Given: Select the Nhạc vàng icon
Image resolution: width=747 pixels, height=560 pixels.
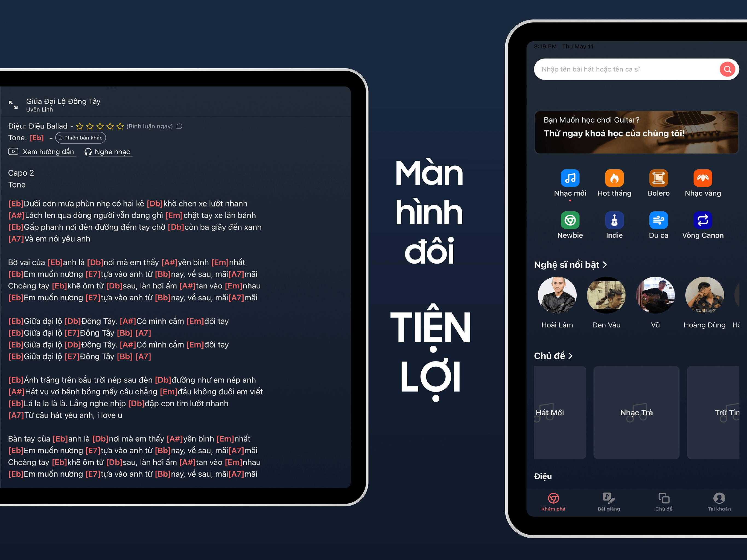Looking at the screenshot, I should (702, 179).
